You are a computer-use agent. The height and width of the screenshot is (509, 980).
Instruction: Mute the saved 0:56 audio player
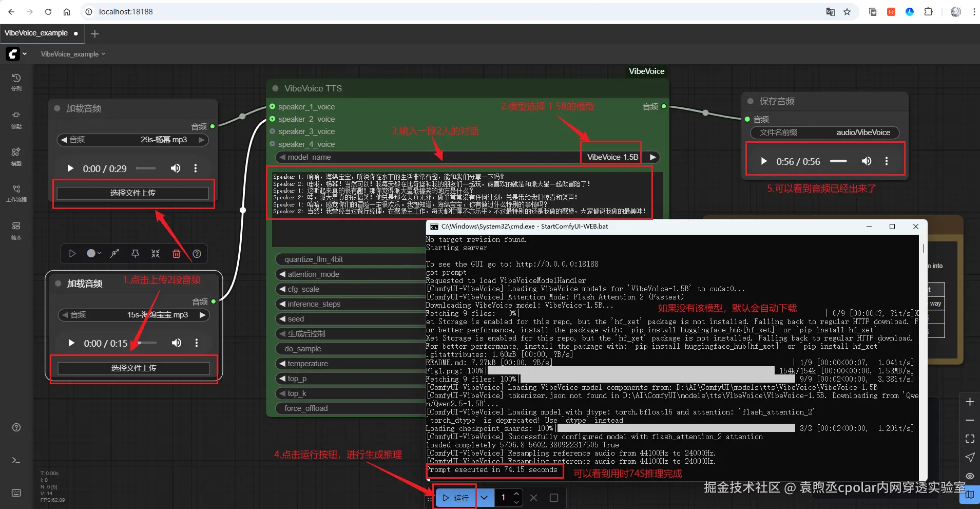[867, 161]
